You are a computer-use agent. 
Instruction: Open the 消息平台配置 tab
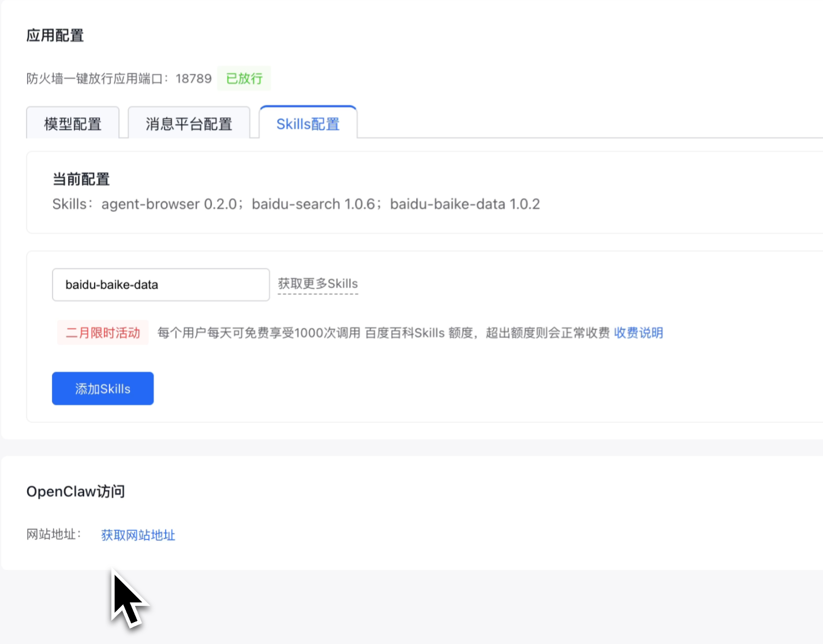click(x=189, y=123)
